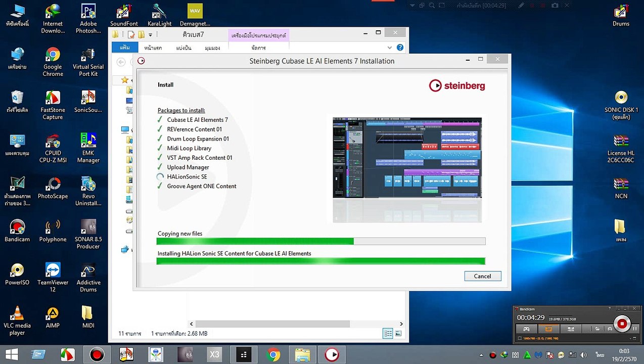Open the taskbar clock and date
The image size is (644, 364).
tap(624, 355)
